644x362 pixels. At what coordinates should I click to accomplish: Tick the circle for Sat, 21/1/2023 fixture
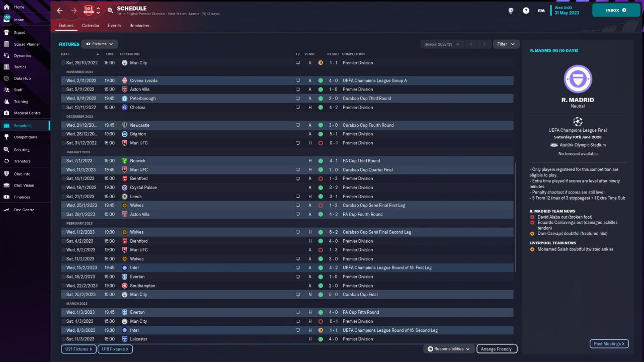pyautogui.click(x=63, y=197)
